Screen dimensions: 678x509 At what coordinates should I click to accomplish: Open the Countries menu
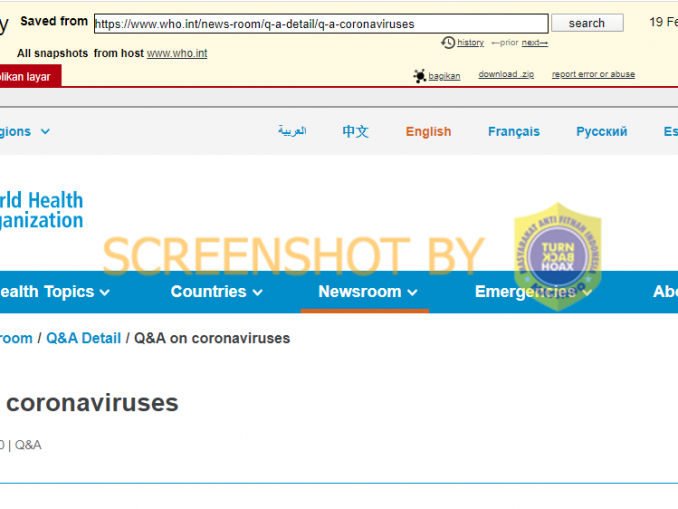[x=216, y=292]
